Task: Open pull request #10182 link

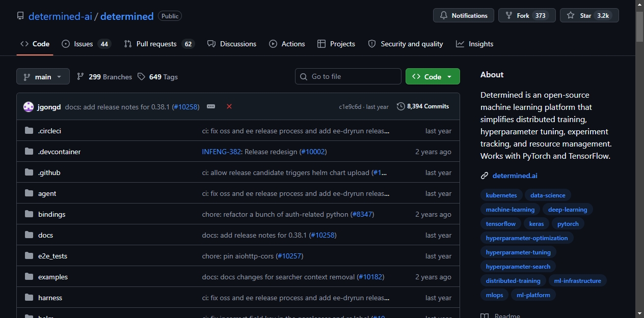Action: (x=370, y=277)
